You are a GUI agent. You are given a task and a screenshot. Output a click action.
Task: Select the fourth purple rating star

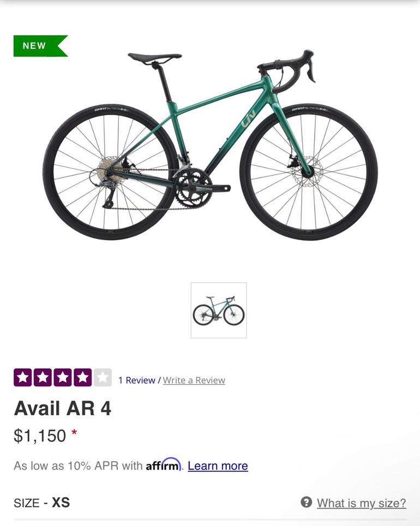(x=82, y=378)
